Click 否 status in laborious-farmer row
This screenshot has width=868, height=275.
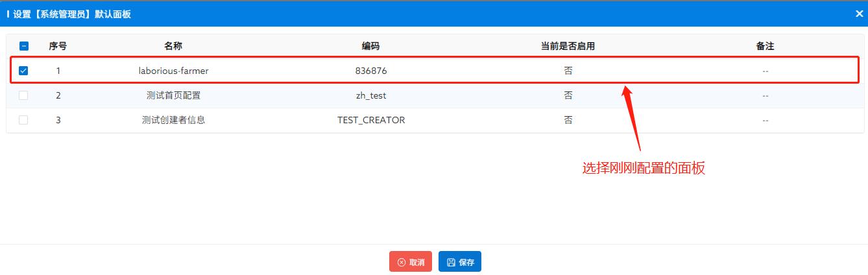coord(568,71)
